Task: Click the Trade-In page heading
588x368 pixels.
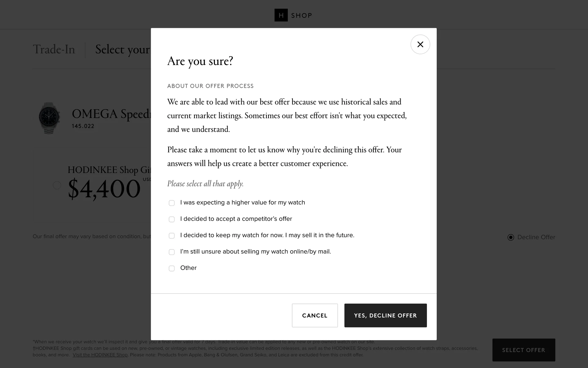Action: coord(54,50)
